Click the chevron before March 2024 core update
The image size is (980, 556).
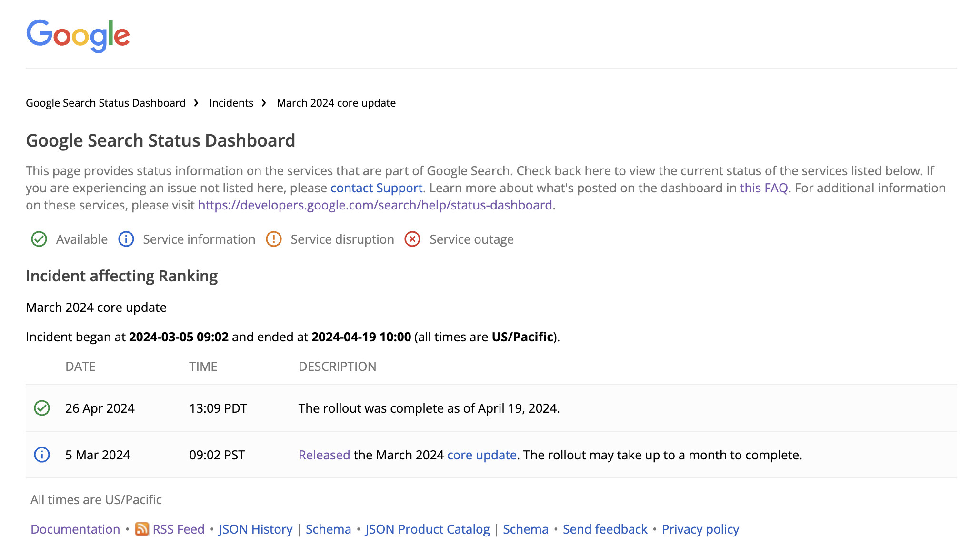tap(263, 102)
